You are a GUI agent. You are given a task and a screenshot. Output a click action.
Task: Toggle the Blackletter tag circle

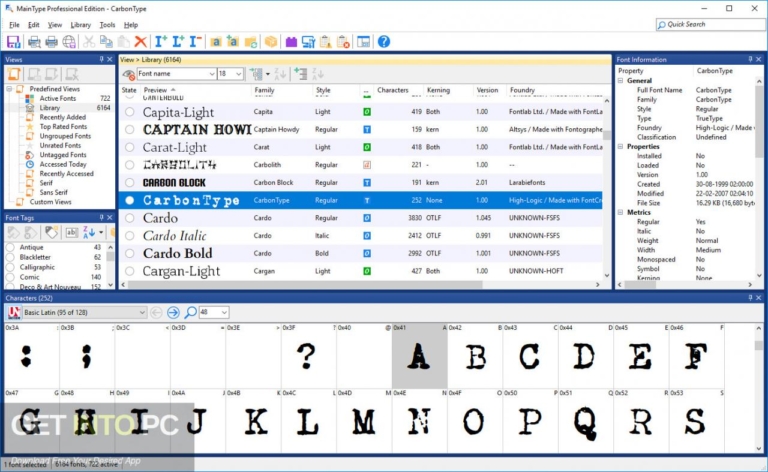(10, 257)
